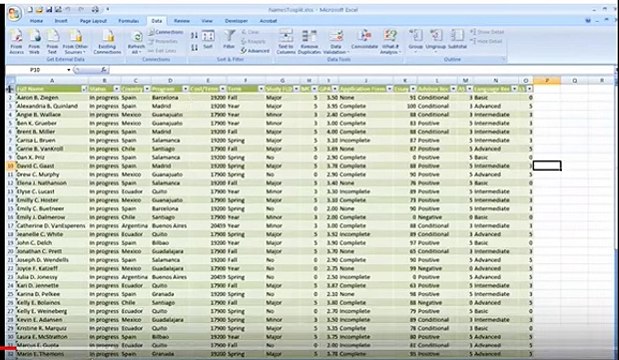The image size is (619, 360).
Task: Open the Connections list button
Action: (166, 32)
